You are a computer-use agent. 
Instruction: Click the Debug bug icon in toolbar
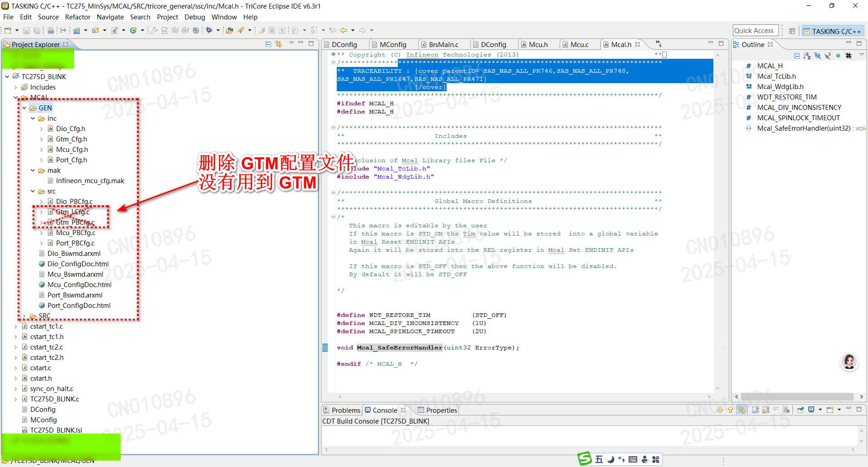click(x=209, y=30)
